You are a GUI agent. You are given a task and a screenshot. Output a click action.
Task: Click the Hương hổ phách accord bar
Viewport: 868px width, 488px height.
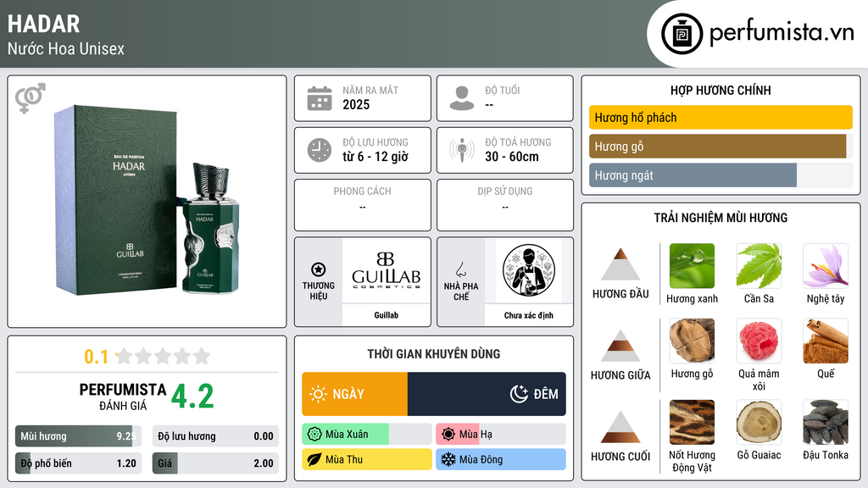721,117
